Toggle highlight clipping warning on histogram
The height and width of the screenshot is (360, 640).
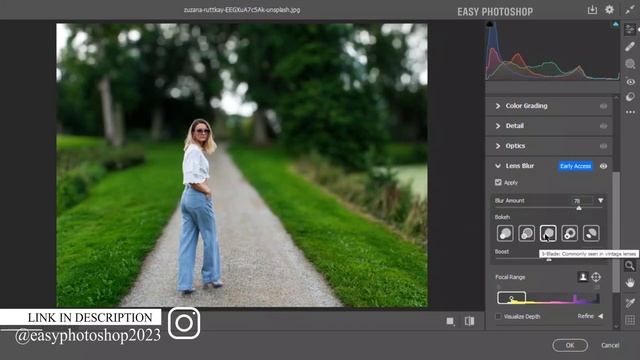click(x=616, y=24)
